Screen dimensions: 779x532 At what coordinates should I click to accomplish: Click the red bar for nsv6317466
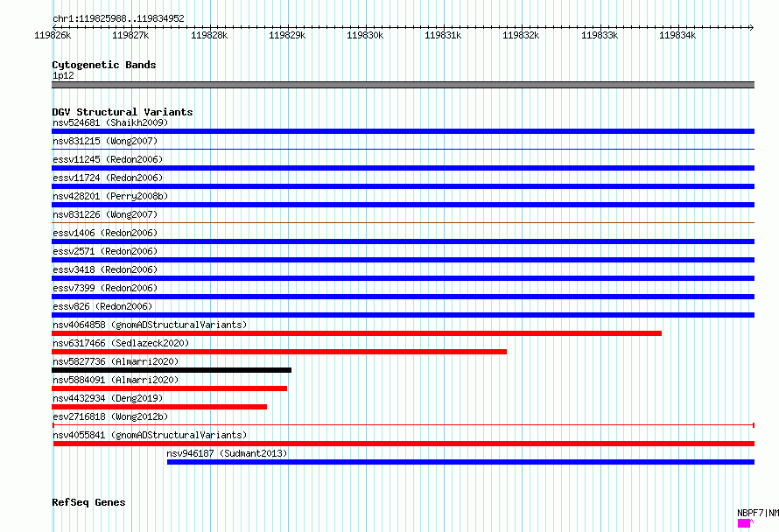[x=279, y=352]
